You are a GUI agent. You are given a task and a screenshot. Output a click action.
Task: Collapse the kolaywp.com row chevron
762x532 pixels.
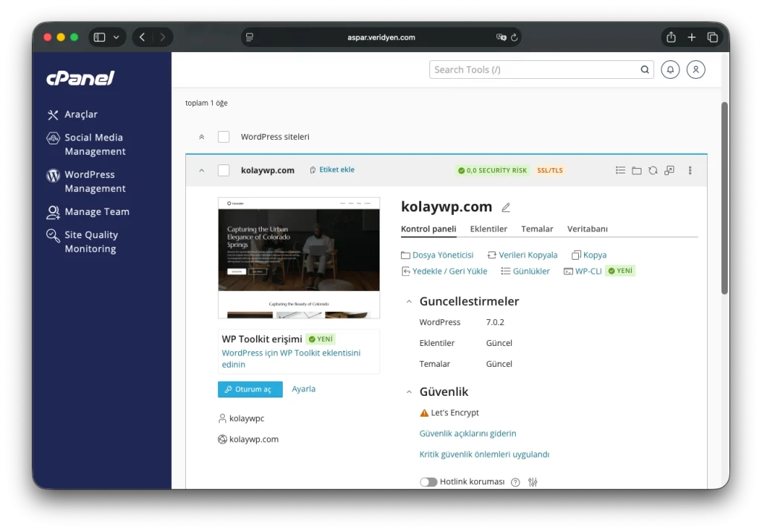coord(202,170)
